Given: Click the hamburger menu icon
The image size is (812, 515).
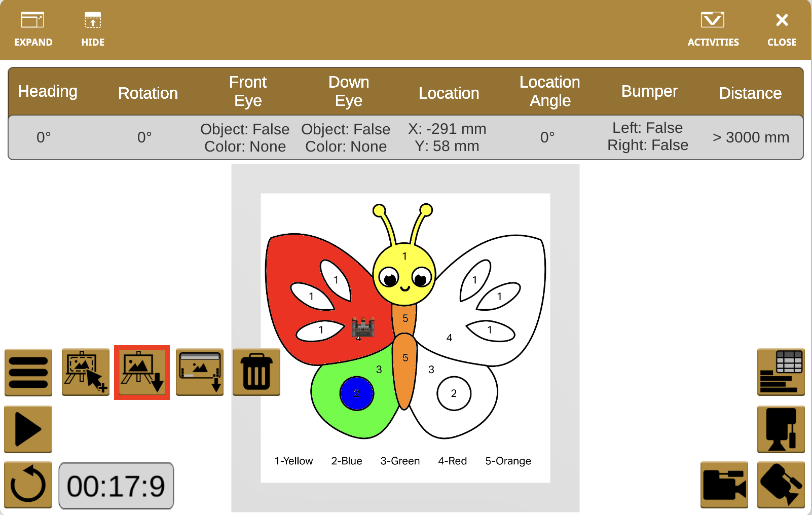Looking at the screenshot, I should (x=28, y=373).
